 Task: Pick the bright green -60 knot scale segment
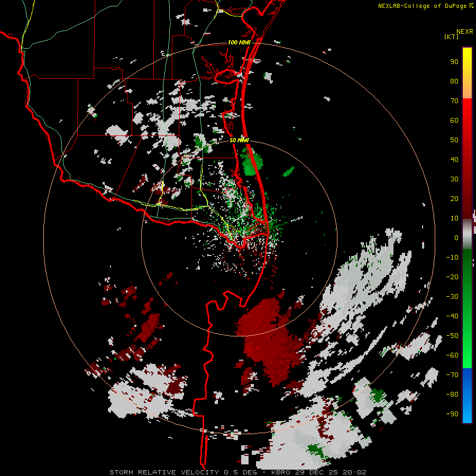click(467, 355)
